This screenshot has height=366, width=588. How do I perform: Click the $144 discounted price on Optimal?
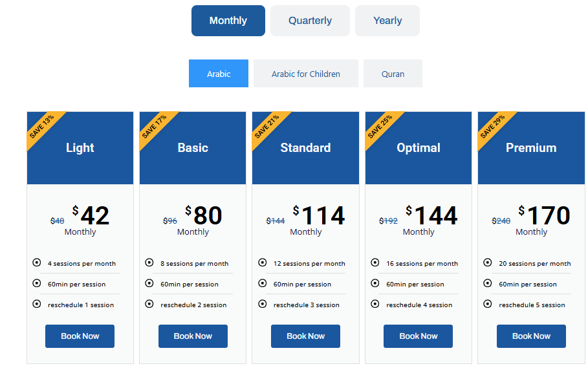click(431, 215)
